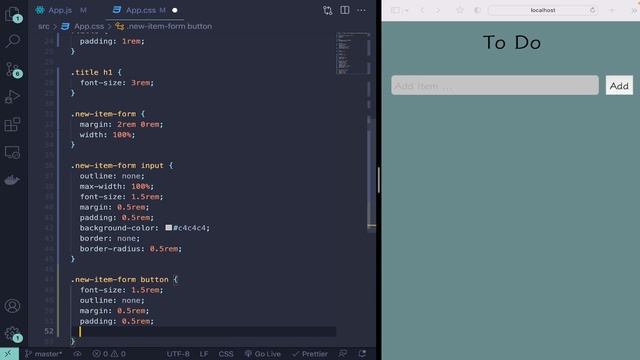The height and width of the screenshot is (360, 640).
Task: Click the '.title h1 {' selector line
Action: click(x=96, y=72)
